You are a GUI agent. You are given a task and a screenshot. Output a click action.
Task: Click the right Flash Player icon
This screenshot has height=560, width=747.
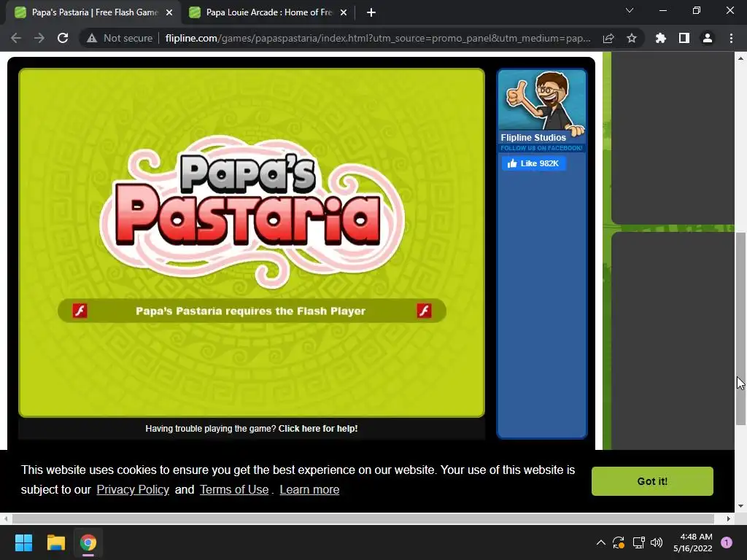(424, 311)
